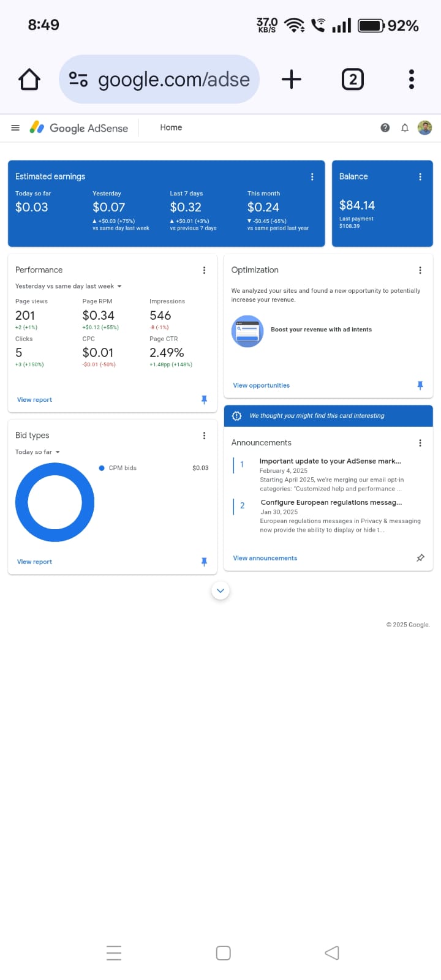Tap the google.com/adse address bar
The width and height of the screenshot is (441, 980).
159,79
